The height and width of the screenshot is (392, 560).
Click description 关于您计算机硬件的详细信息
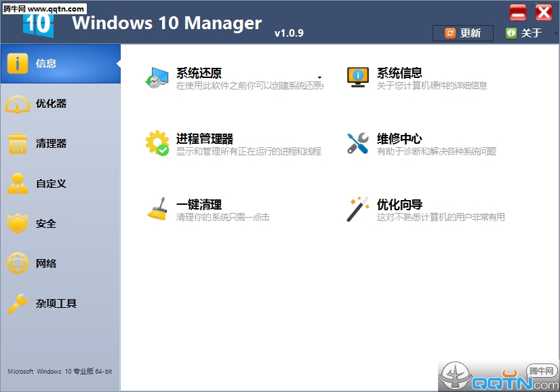[432, 85]
